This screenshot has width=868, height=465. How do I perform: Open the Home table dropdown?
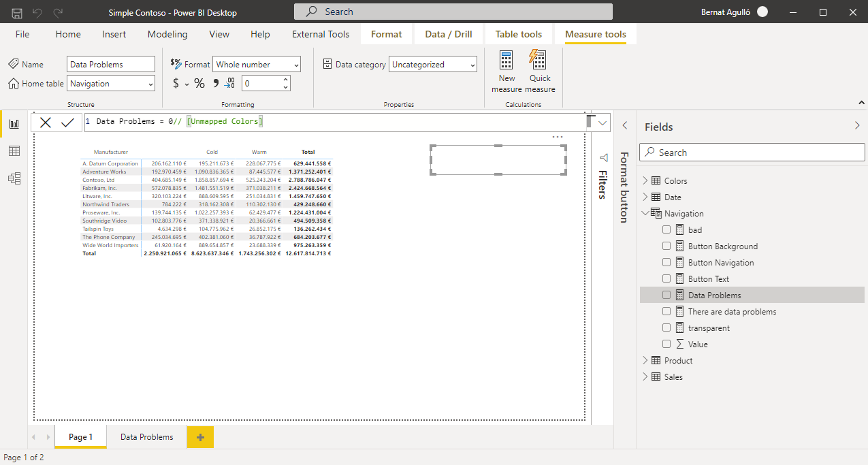coord(111,84)
